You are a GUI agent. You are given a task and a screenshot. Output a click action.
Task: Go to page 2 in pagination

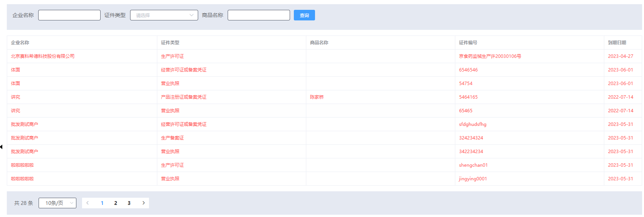coord(115,203)
